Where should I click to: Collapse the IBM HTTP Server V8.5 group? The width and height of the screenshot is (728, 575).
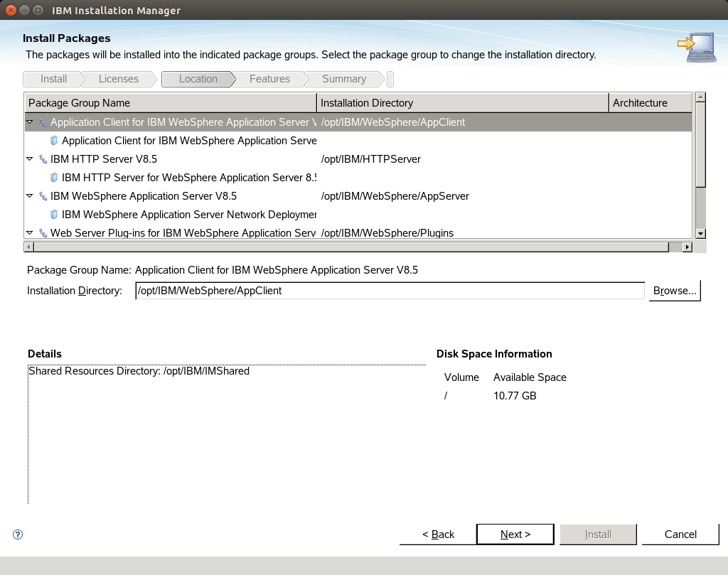point(30,158)
